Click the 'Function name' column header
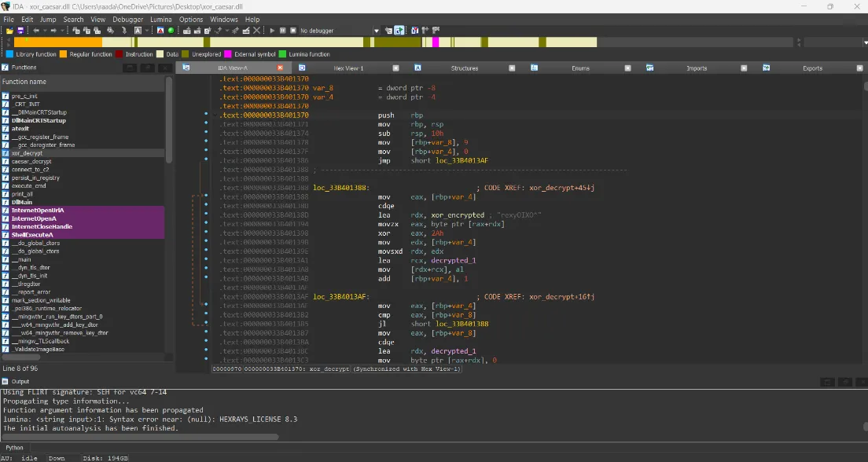 click(x=83, y=82)
